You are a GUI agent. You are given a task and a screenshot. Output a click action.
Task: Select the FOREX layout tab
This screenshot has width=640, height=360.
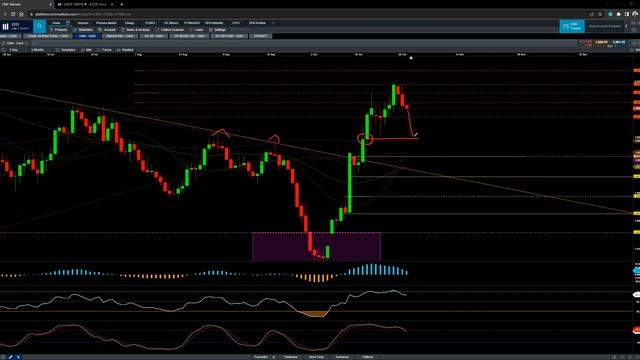tap(150, 23)
